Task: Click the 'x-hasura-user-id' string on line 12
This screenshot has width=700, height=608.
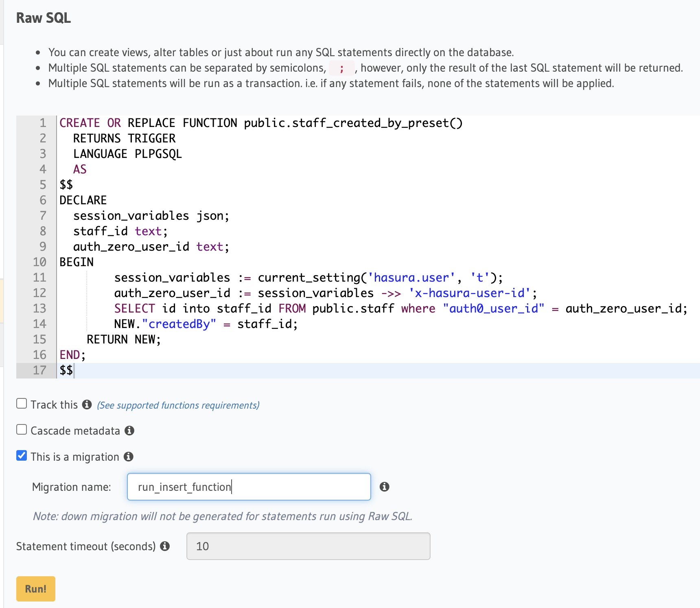Action: (470, 293)
